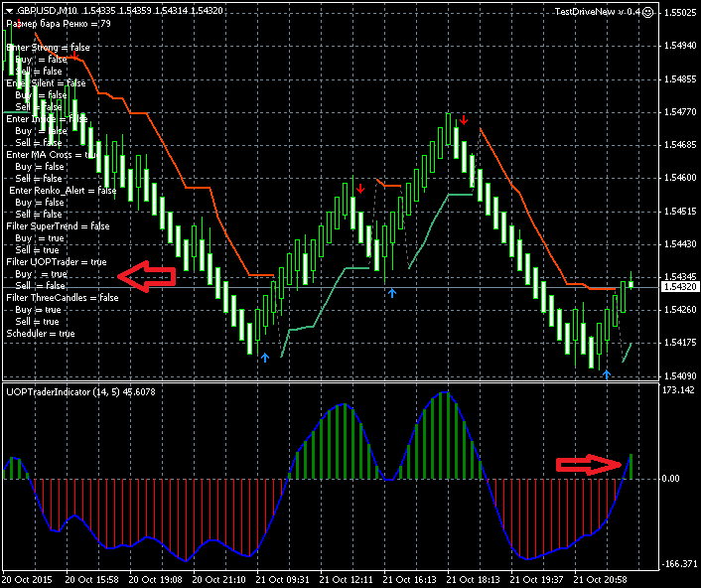Click Sell = false under Filter UOPTrader
This screenshot has height=588, width=701.
click(41, 286)
